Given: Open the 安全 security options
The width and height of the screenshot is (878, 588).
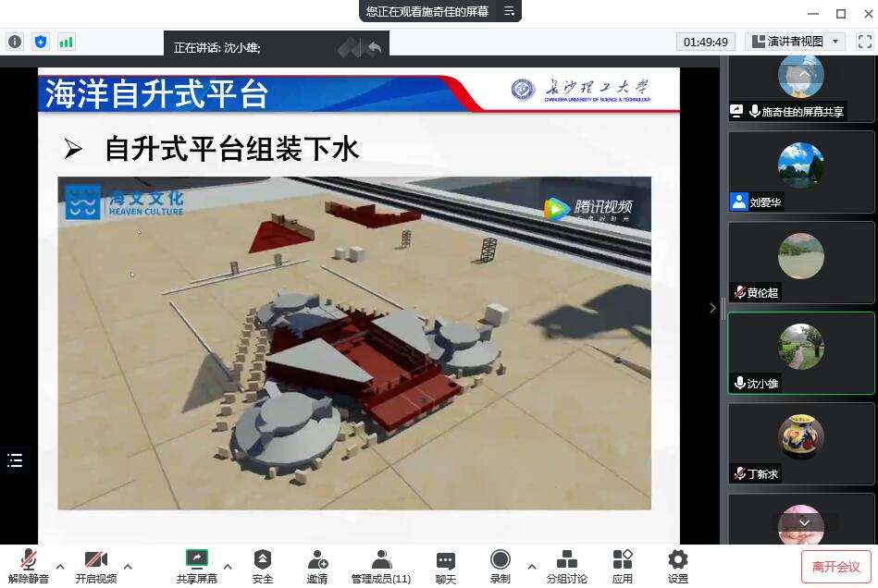Looking at the screenshot, I should 263,566.
